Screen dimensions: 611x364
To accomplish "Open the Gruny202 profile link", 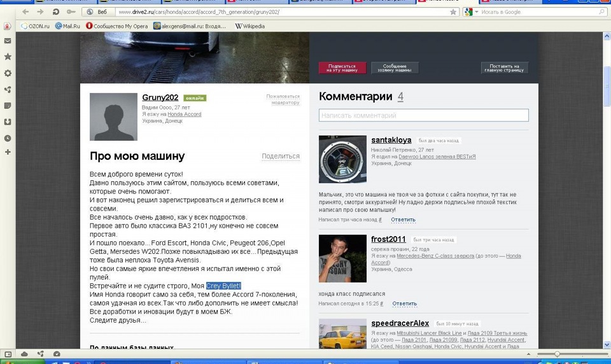I will (x=160, y=97).
